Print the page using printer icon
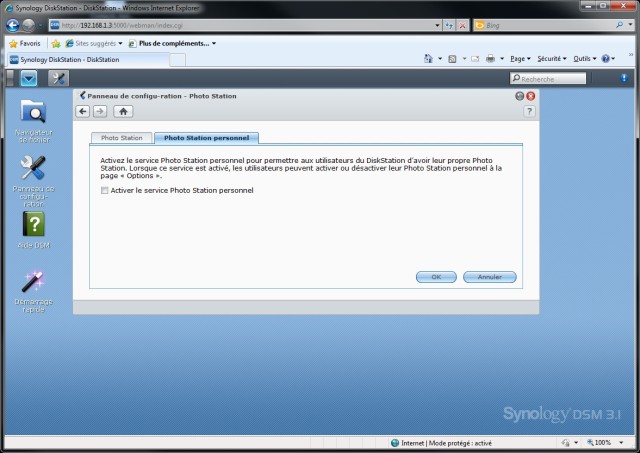640x453 pixels. [491, 59]
